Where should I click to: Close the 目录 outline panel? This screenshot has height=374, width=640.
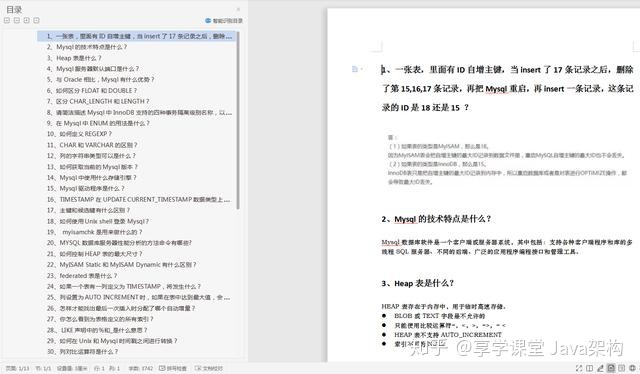tap(238, 9)
